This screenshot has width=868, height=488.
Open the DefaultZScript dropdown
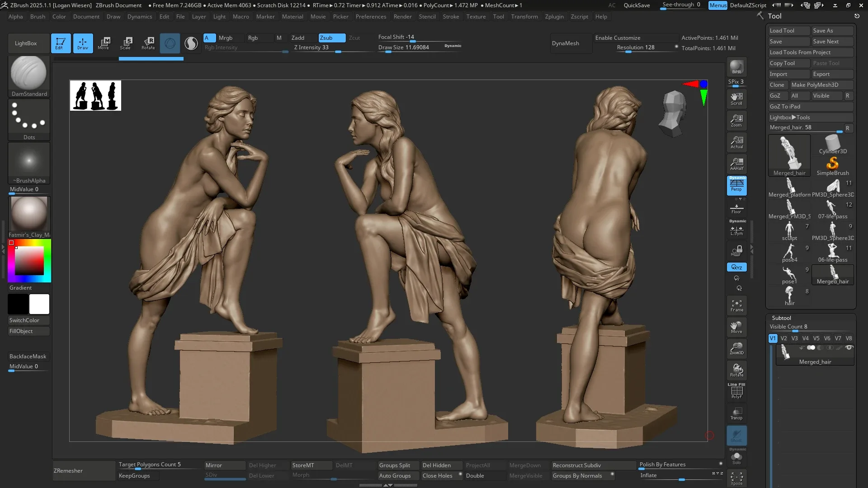coord(748,5)
